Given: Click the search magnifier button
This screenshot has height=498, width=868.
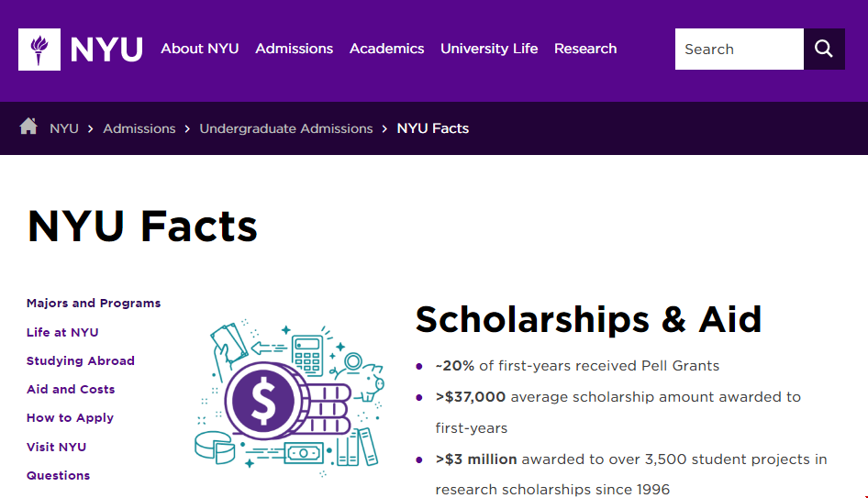Looking at the screenshot, I should click(x=824, y=50).
